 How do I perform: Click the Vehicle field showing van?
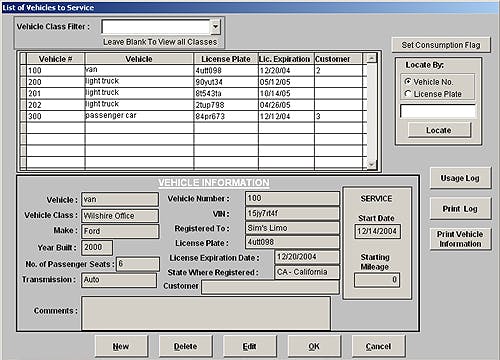120,199
